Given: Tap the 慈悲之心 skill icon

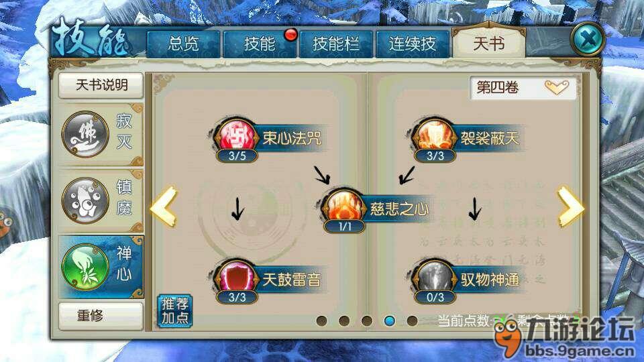Looking at the screenshot, I should [343, 207].
